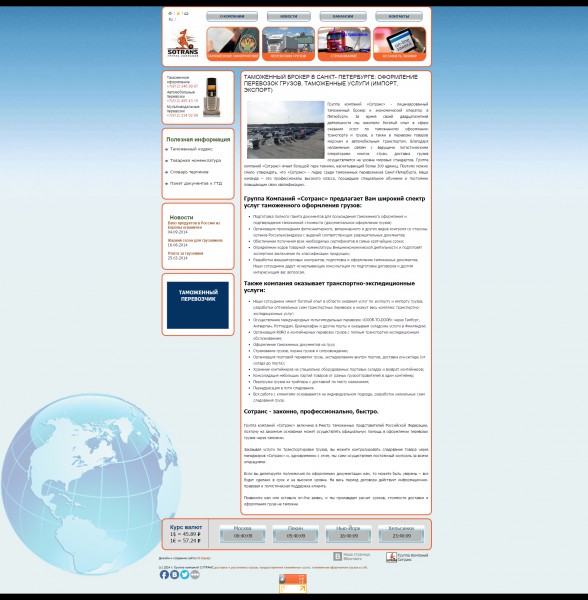Click the envelope mail icon above the logo
This screenshot has height=600, width=588.
(x=186, y=13)
